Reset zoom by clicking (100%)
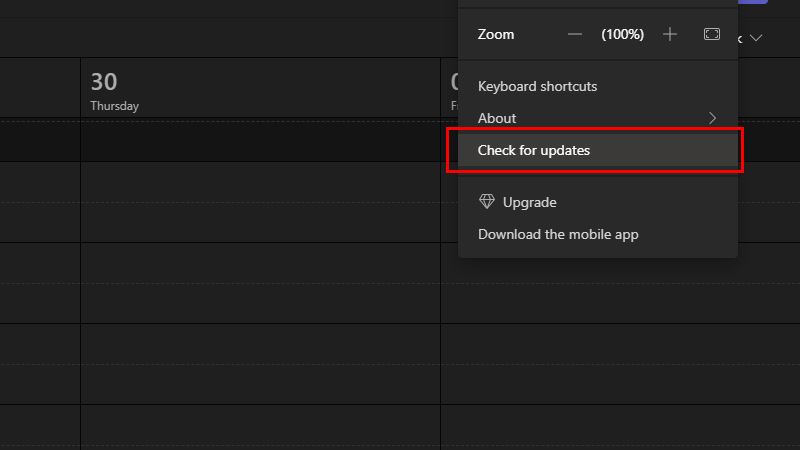The width and height of the screenshot is (800, 450). point(622,34)
